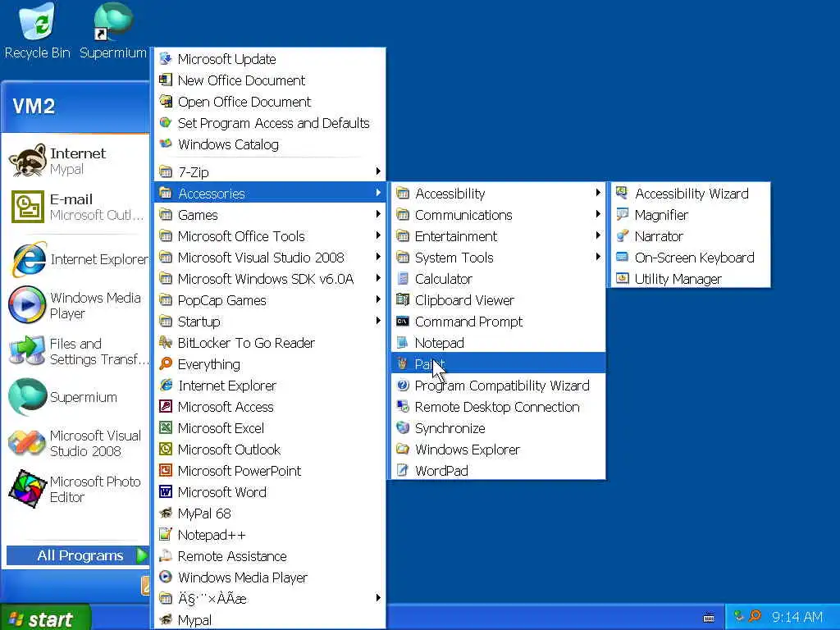Click the Command Prompt icon

click(403, 321)
